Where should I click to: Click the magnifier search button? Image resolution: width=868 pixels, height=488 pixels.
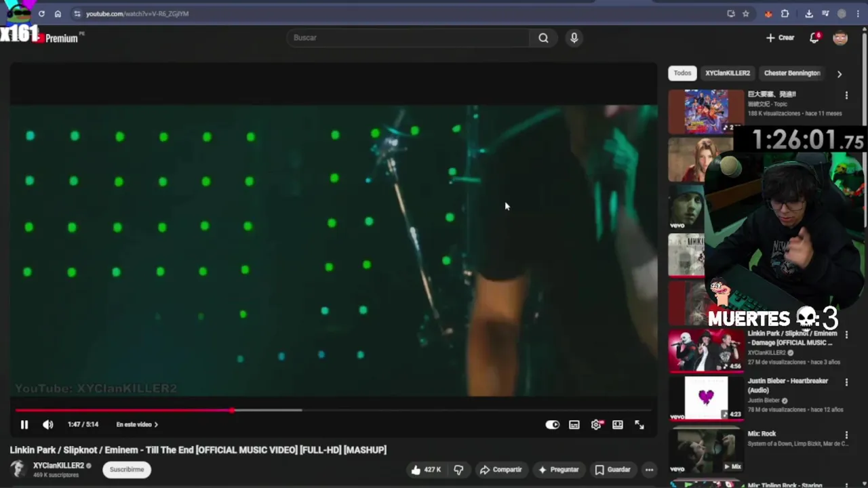pyautogui.click(x=543, y=38)
